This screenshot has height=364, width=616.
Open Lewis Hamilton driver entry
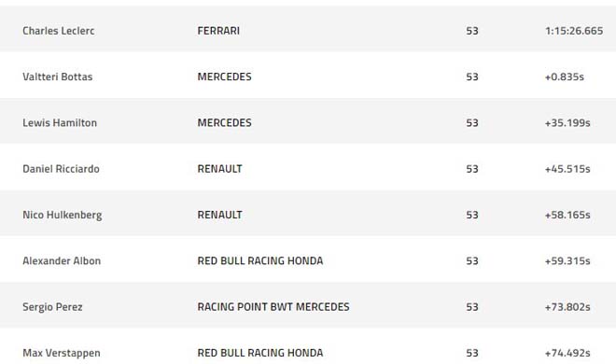60,122
